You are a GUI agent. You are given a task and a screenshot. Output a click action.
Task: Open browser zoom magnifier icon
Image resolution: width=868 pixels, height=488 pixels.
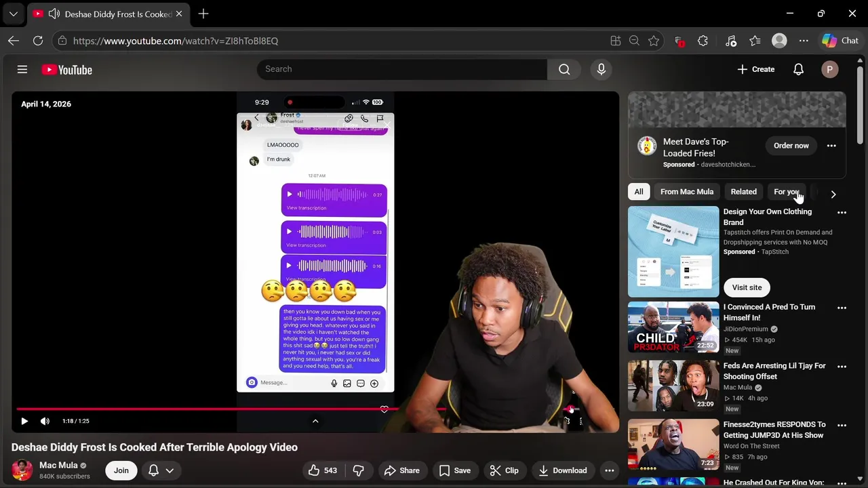click(x=634, y=41)
